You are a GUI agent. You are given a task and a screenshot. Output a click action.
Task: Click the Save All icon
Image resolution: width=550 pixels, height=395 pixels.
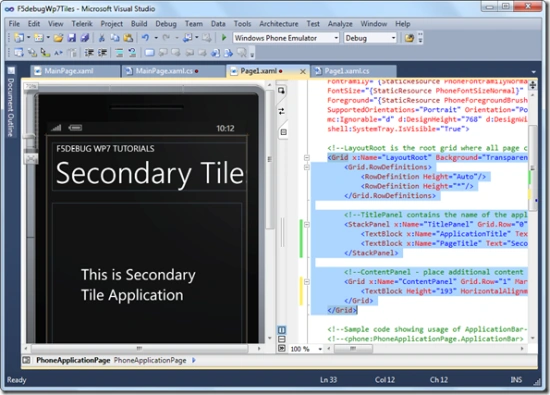click(85, 38)
